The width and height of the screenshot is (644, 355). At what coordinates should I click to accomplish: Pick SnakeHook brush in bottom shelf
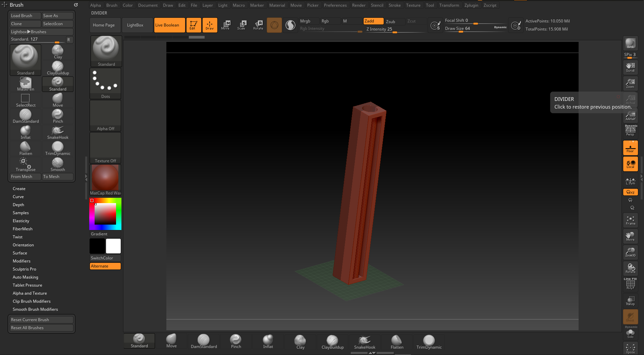click(x=365, y=342)
